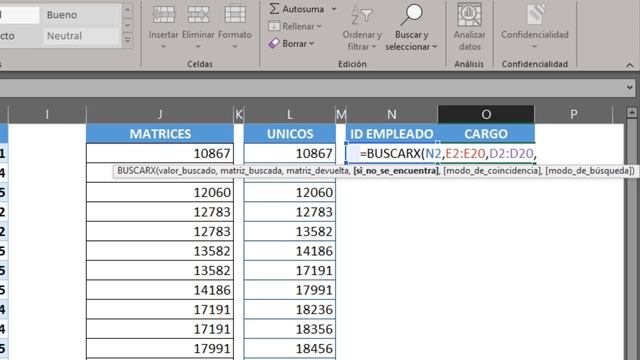This screenshot has height=360, width=640.
Task: Select column L header
Action: tap(290, 114)
